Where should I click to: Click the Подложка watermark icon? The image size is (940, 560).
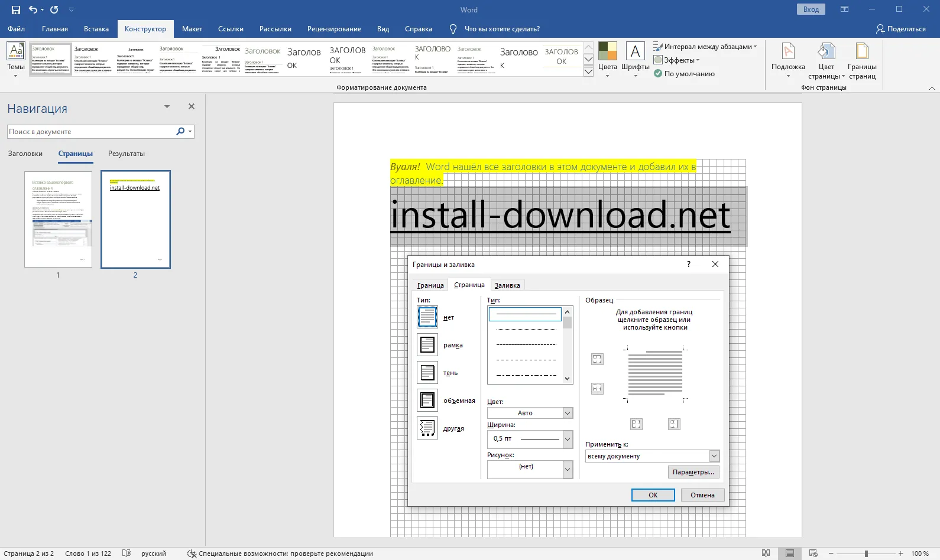click(787, 53)
